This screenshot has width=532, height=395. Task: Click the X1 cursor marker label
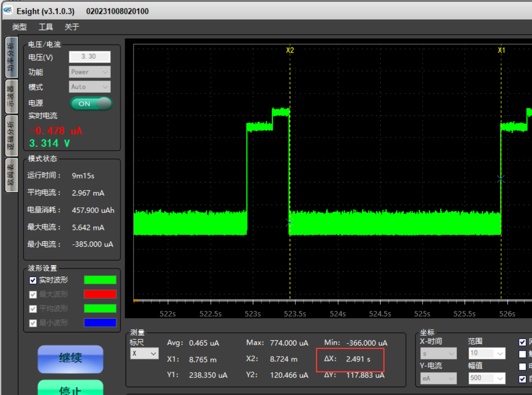point(501,50)
